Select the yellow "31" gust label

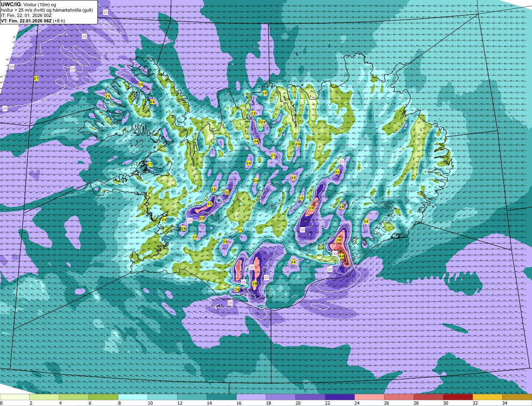click(x=337, y=171)
